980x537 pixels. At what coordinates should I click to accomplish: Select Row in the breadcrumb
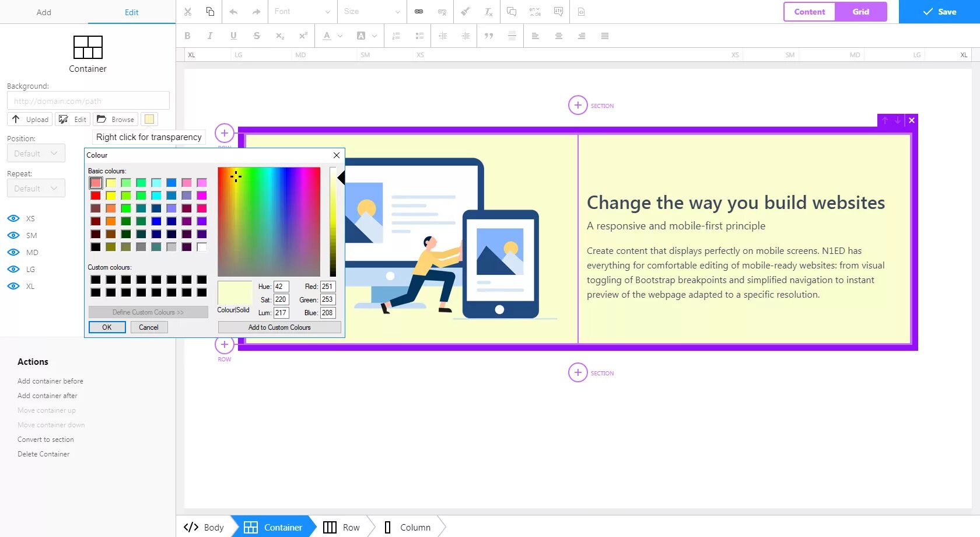tap(342, 527)
